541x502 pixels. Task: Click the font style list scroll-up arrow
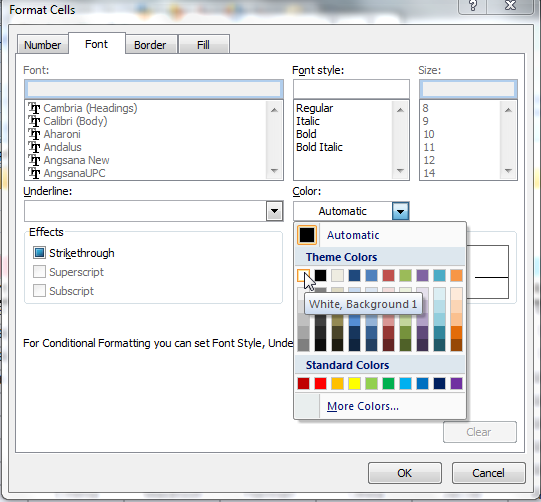(x=400, y=110)
